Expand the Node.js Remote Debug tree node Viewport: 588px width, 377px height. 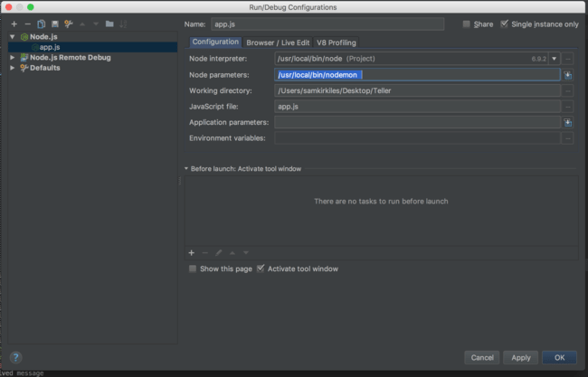click(x=13, y=57)
